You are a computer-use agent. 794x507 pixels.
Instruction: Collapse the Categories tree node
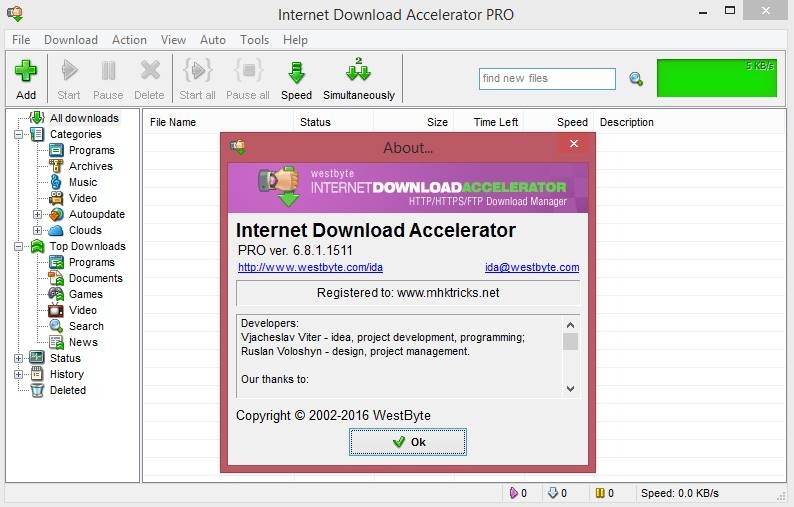(x=19, y=134)
